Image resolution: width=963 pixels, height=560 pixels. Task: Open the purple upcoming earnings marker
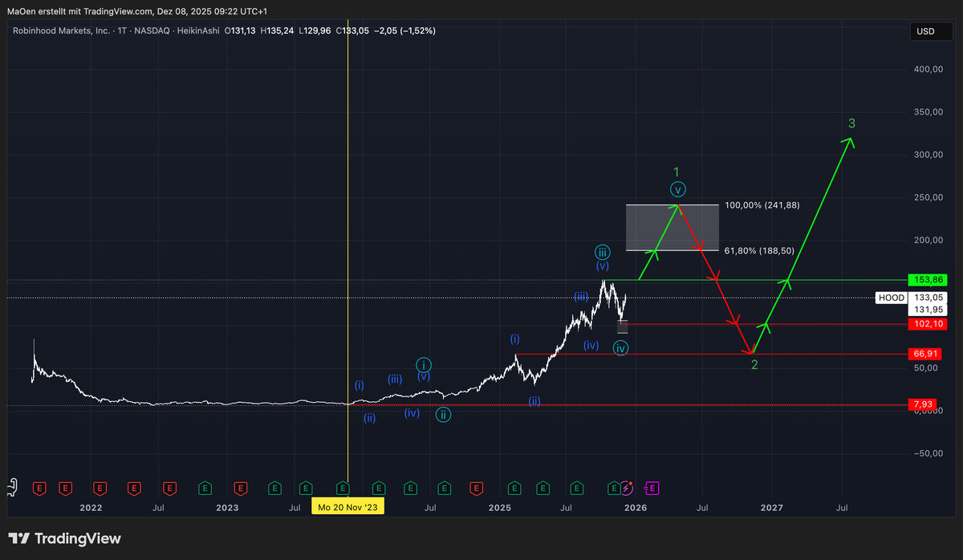(652, 487)
